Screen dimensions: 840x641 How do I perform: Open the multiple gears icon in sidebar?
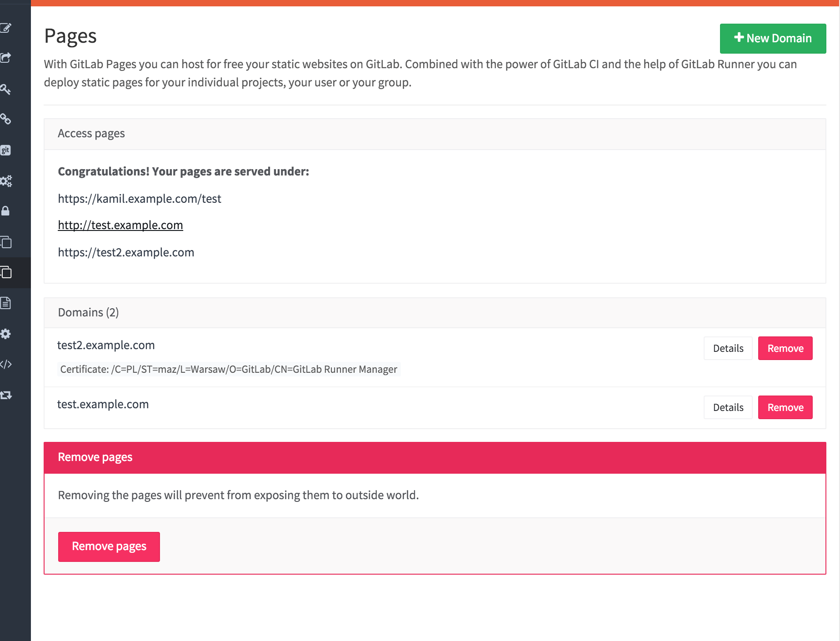tap(6, 181)
